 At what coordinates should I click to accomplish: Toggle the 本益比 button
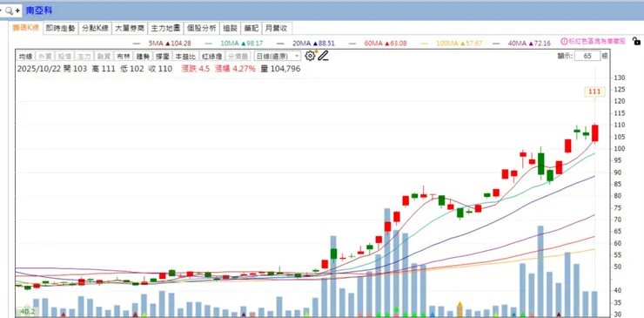coord(185,57)
